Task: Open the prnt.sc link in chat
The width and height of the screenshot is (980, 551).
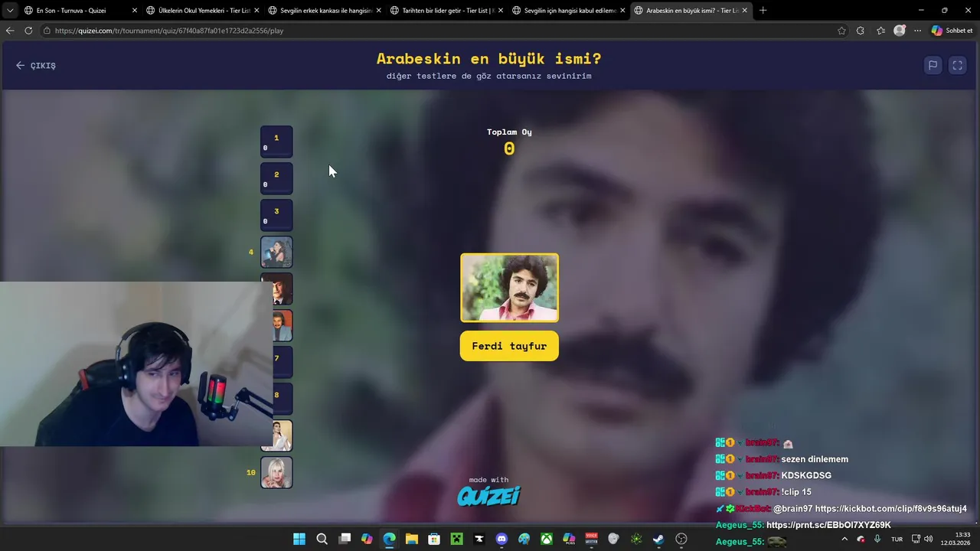Action: pos(828,525)
